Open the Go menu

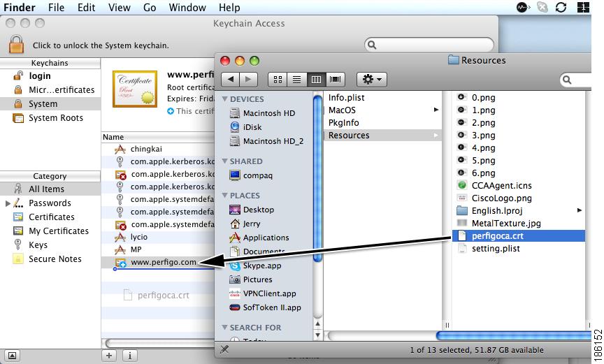[x=150, y=7]
